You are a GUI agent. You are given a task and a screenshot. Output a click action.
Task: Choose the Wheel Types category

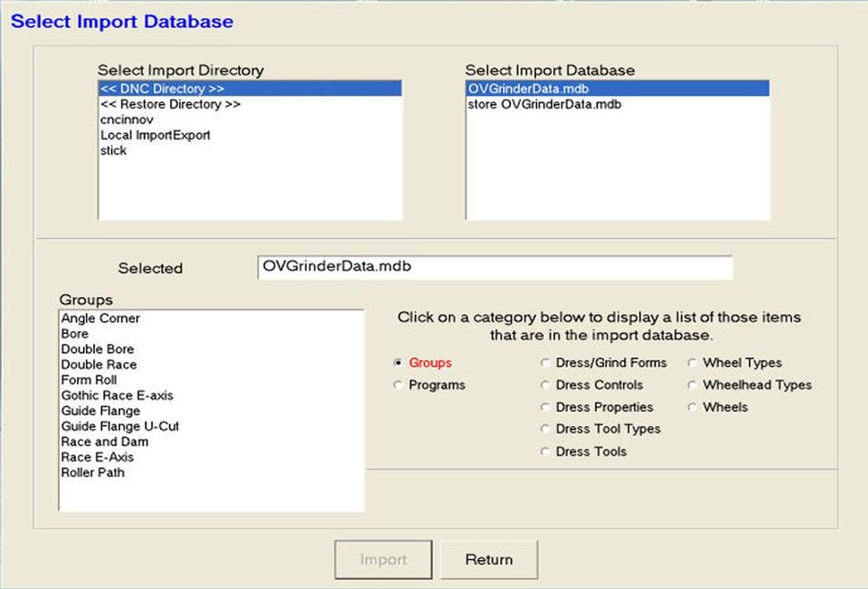(x=693, y=363)
